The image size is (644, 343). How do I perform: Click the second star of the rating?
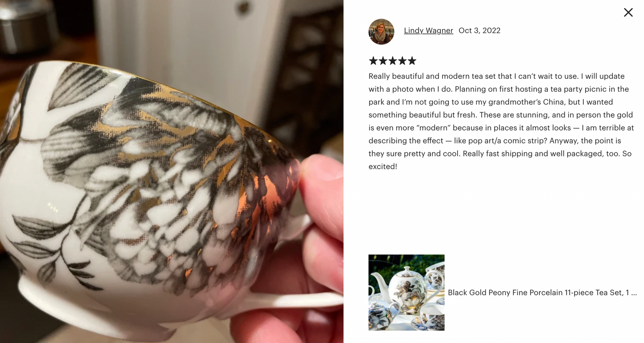point(383,61)
